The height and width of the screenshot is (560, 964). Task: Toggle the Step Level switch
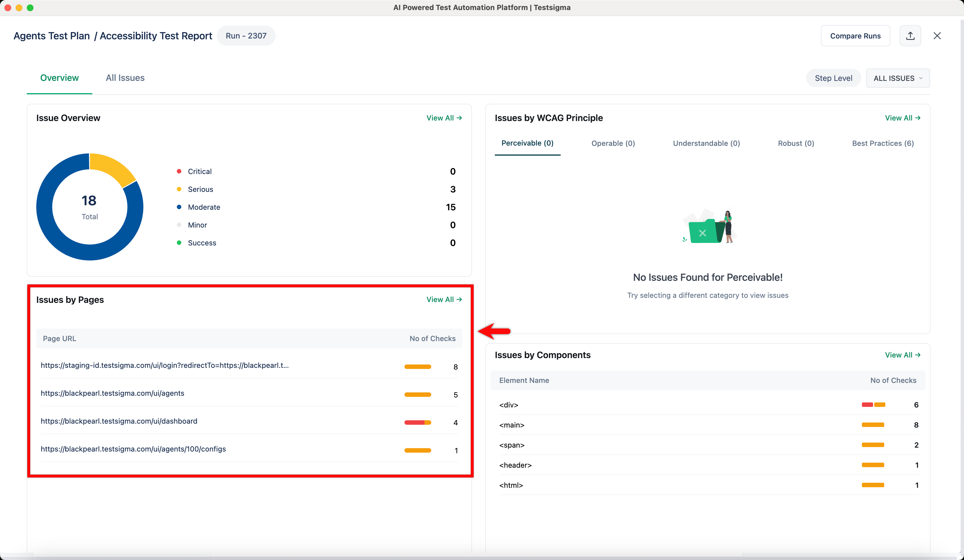tap(833, 78)
